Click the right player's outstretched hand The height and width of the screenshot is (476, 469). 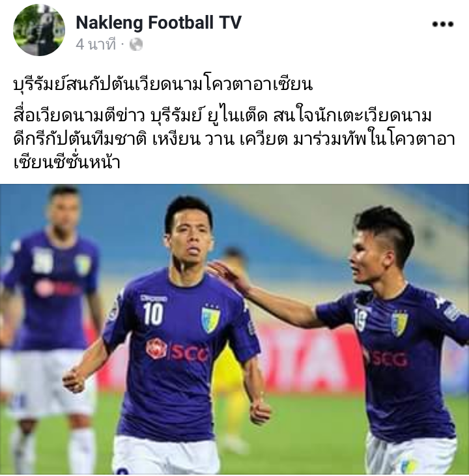coord(227,273)
